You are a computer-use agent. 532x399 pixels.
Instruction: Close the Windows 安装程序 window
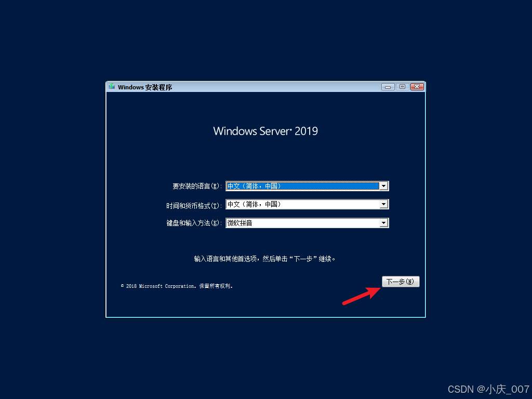(x=417, y=87)
